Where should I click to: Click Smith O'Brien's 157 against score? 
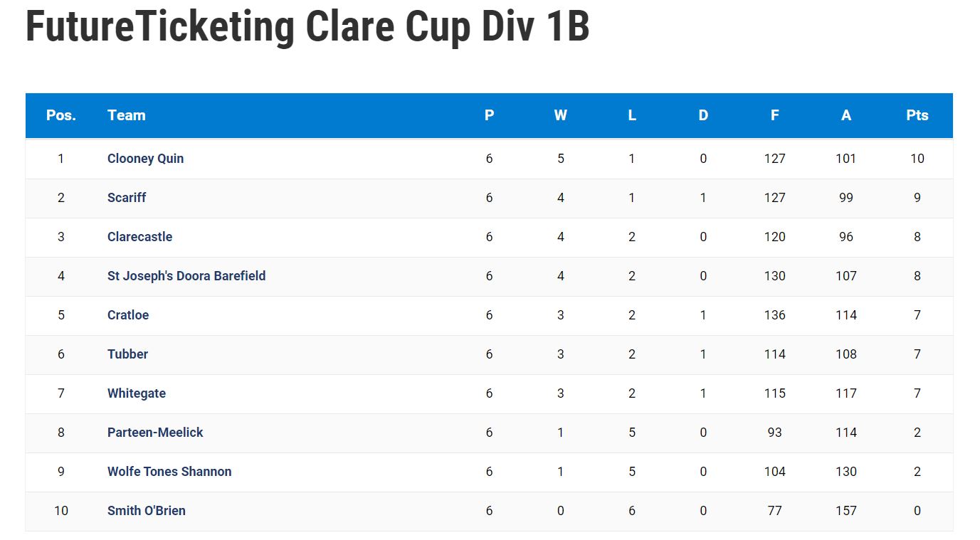846,511
